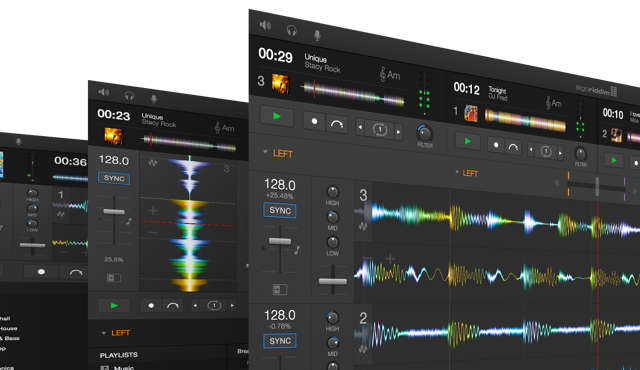640x370 pixels.
Task: Collapse the LEFT triangle under the Tonight deck
Action: click(x=457, y=172)
